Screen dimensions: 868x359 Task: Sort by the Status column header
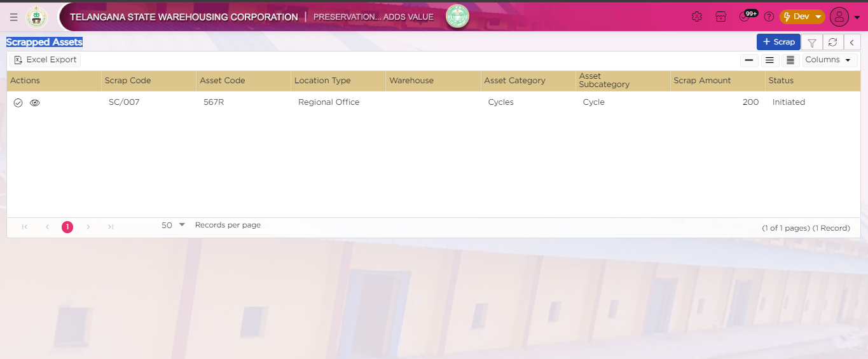(813, 81)
